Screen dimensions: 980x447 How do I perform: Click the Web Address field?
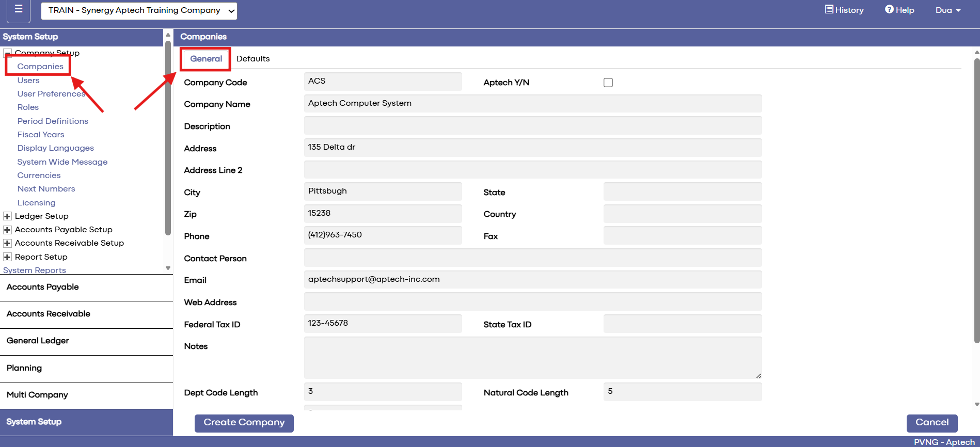(533, 301)
